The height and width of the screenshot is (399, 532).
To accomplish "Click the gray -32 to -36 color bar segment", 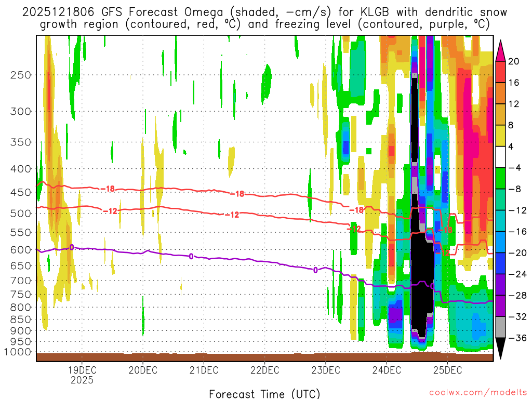I will click(x=500, y=327).
